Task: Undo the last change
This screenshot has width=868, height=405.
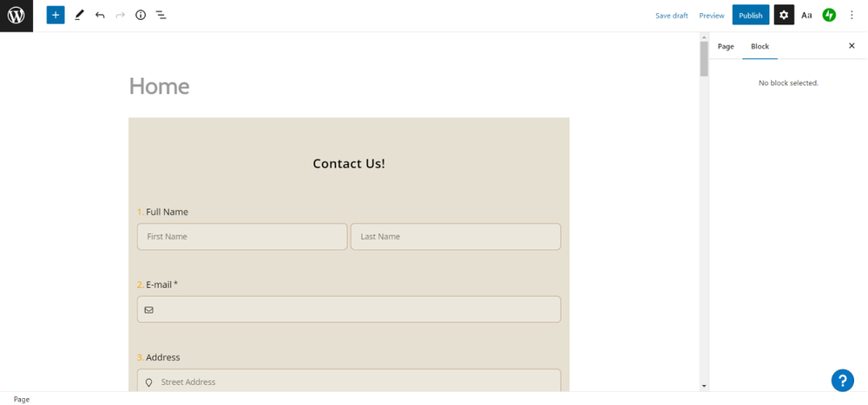Action: (x=100, y=16)
